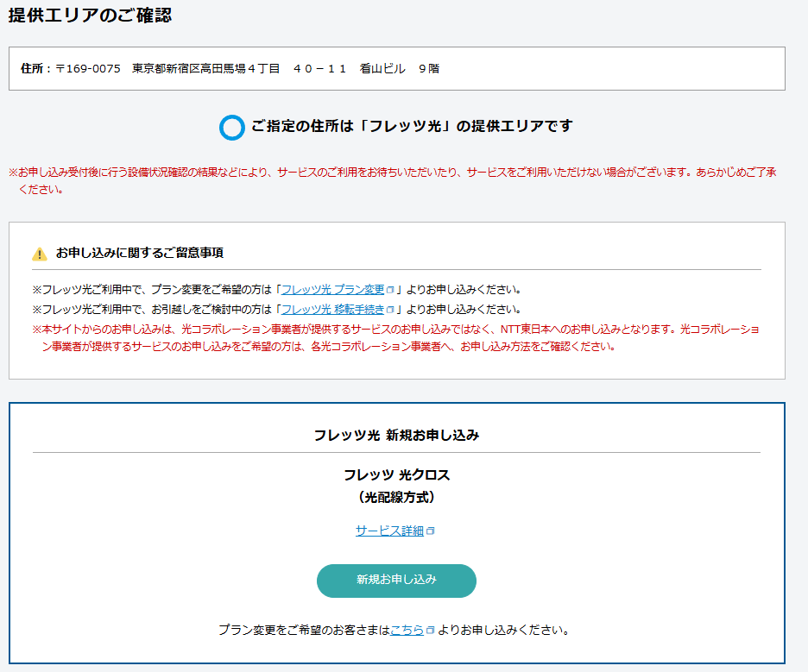Click the フレッツ光 新規お申し込み heading
Image resolution: width=808 pixels, height=672 pixels.
[396, 435]
